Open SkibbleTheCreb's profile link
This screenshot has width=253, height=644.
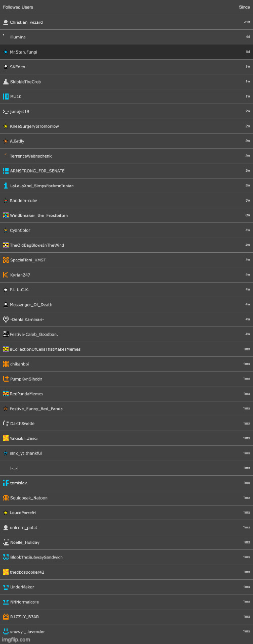pos(26,82)
